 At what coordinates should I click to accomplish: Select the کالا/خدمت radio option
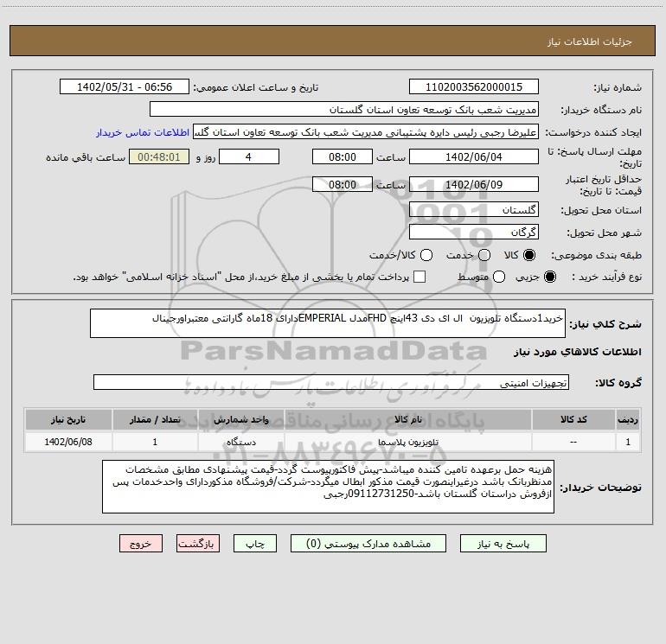[x=426, y=255]
